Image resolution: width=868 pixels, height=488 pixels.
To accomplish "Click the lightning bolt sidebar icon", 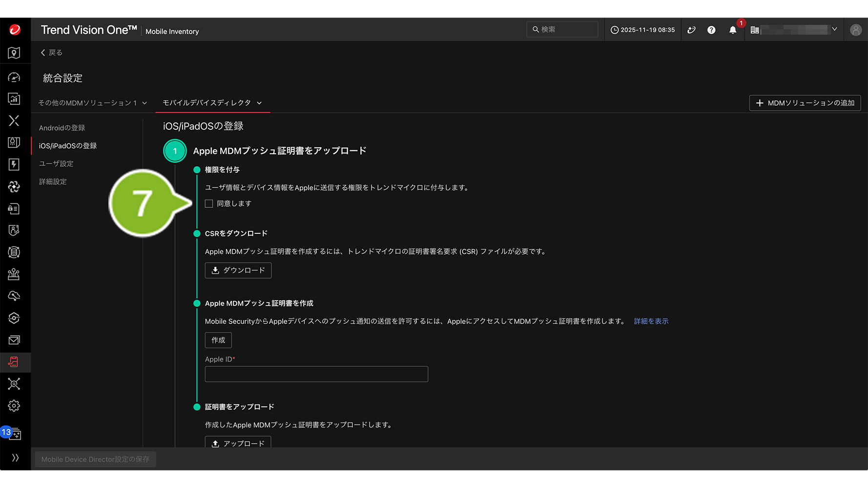I will (14, 164).
